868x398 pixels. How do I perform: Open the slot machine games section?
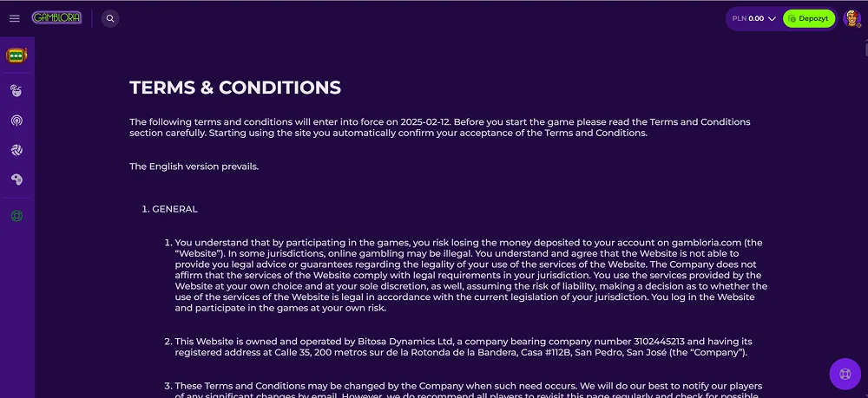16,55
